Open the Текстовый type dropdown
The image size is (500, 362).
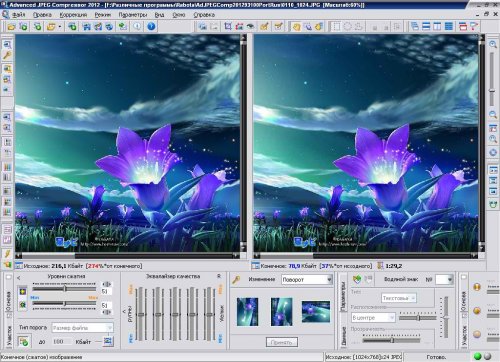[399, 298]
